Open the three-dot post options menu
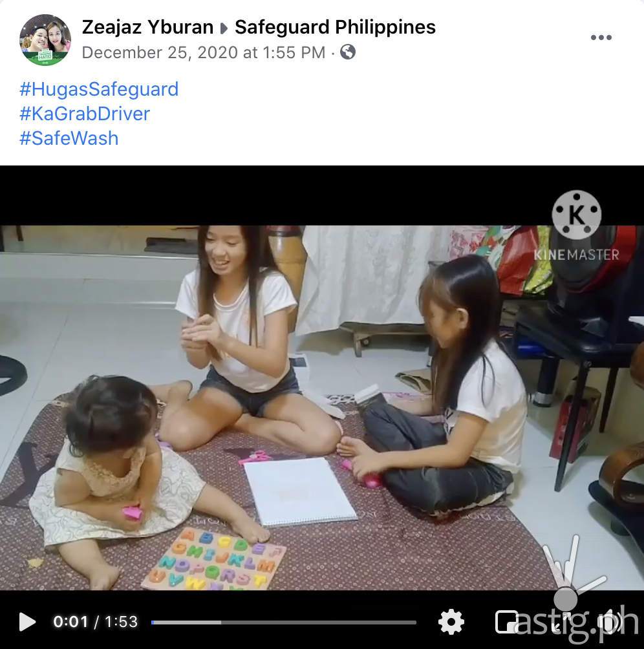The height and width of the screenshot is (649, 644). (601, 37)
